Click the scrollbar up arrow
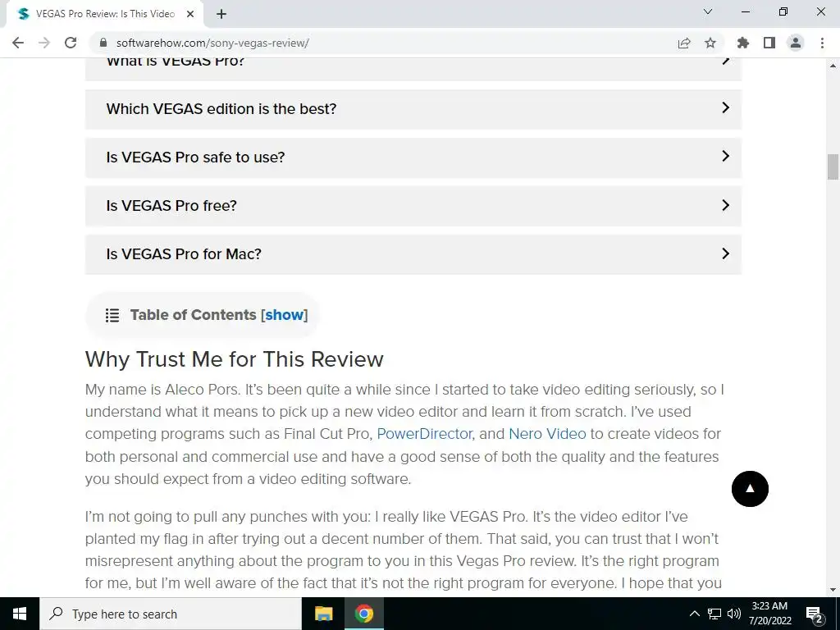 pos(833,66)
